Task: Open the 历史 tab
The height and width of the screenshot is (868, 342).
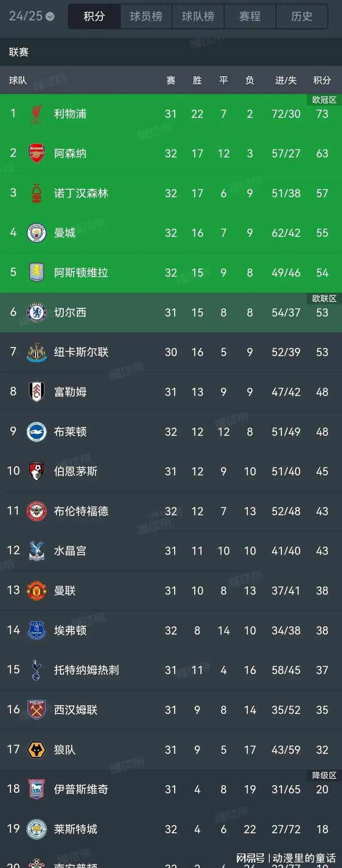Action: [x=302, y=17]
